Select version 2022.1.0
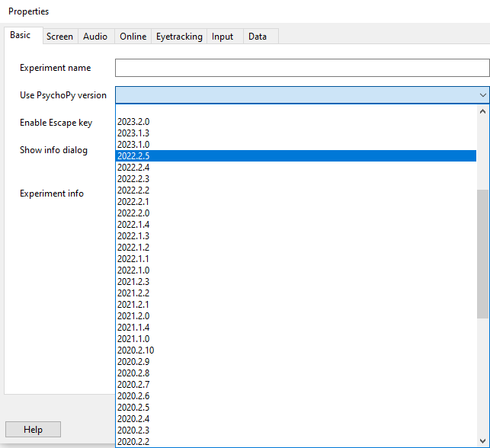Image resolution: width=490 pixels, height=448 pixels. click(296, 270)
